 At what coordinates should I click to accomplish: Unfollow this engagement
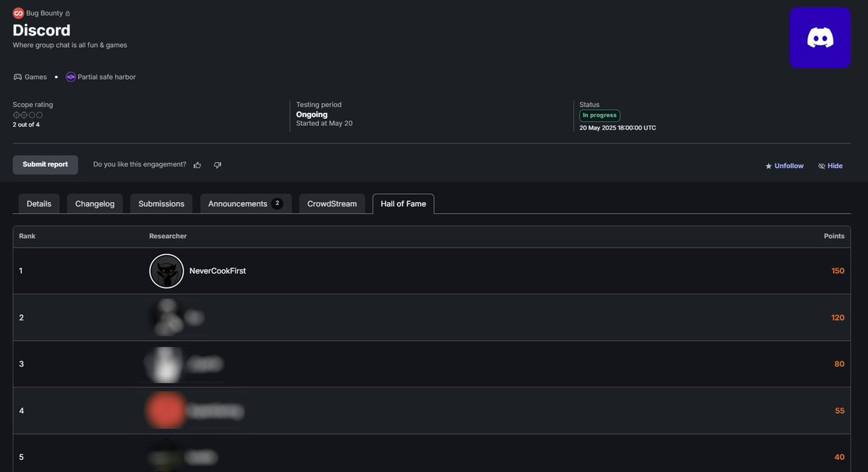[x=785, y=164]
